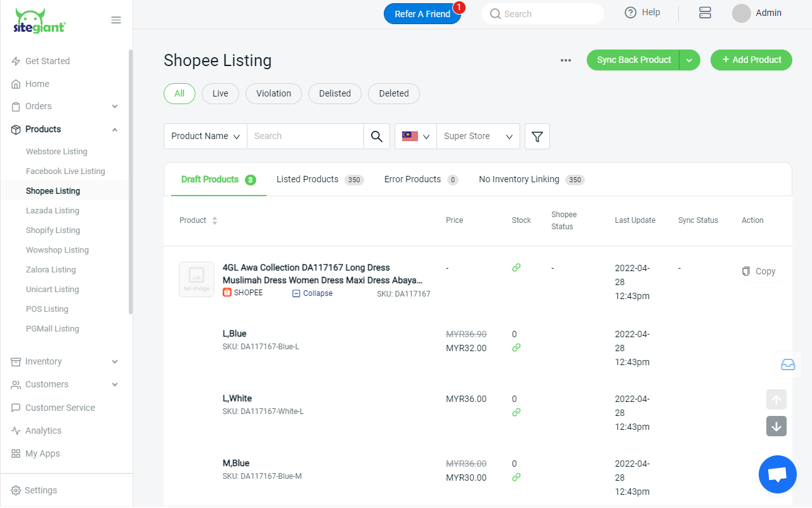Open the Malaysia flag country dropdown
The image size is (812, 508).
tap(416, 136)
